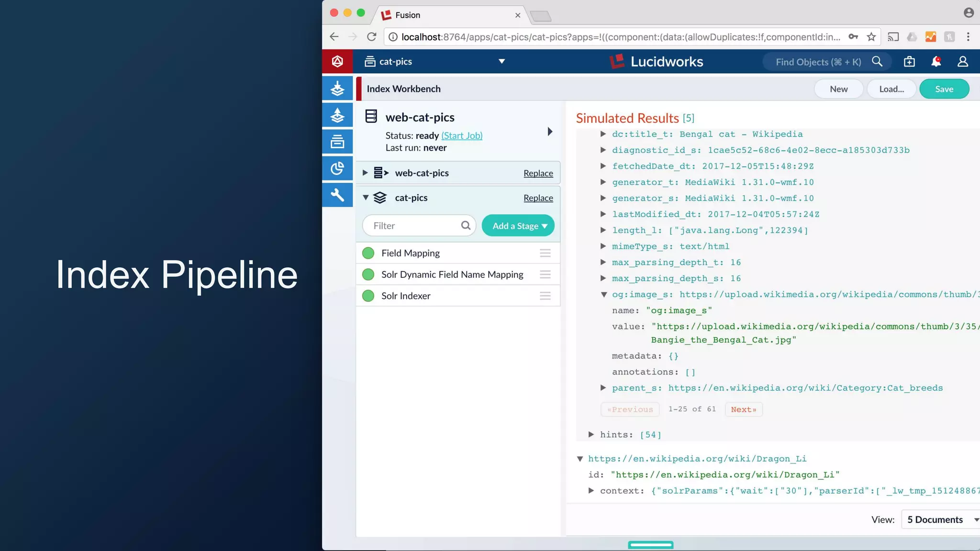
Task: Collapse the Dragon_Li document node
Action: (x=580, y=459)
